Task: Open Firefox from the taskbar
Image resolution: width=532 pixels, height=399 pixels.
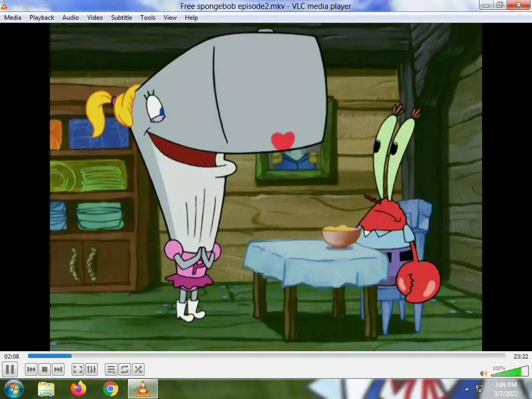Action: point(78,389)
